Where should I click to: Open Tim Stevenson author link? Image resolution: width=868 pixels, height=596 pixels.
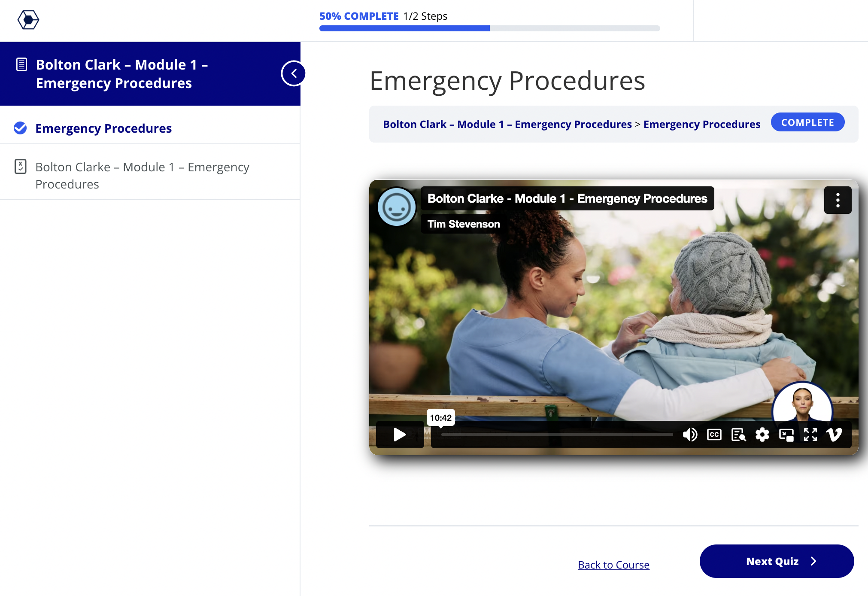[x=464, y=224]
